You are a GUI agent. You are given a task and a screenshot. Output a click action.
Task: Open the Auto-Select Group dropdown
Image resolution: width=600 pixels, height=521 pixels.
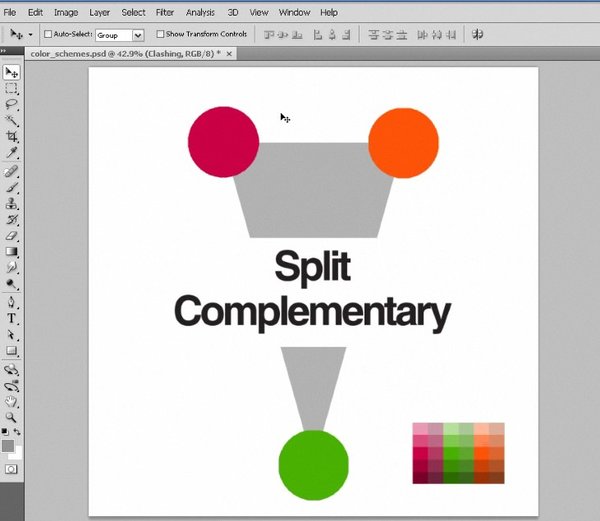coord(138,35)
